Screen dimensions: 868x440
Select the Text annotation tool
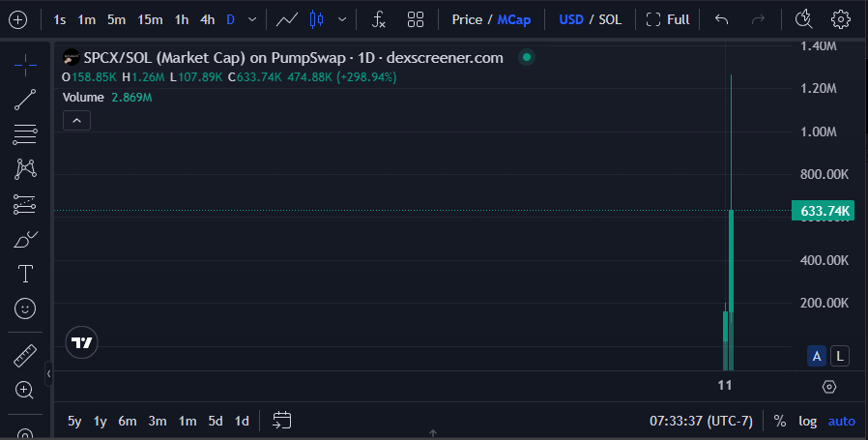(x=25, y=274)
